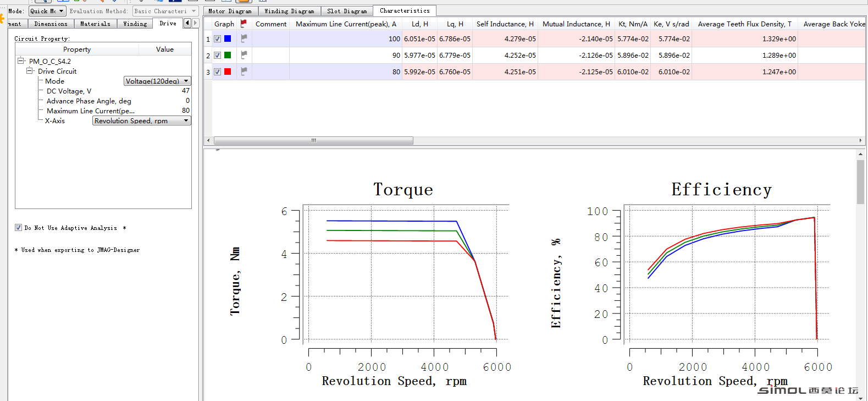Click the Comment column header

click(271, 24)
